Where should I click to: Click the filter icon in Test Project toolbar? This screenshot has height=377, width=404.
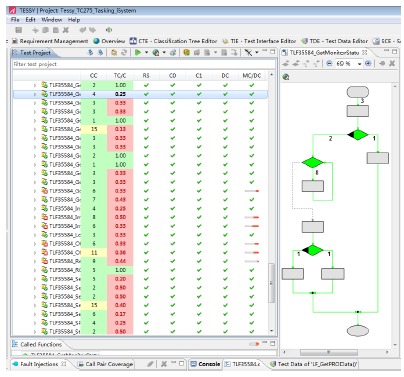coord(248,52)
